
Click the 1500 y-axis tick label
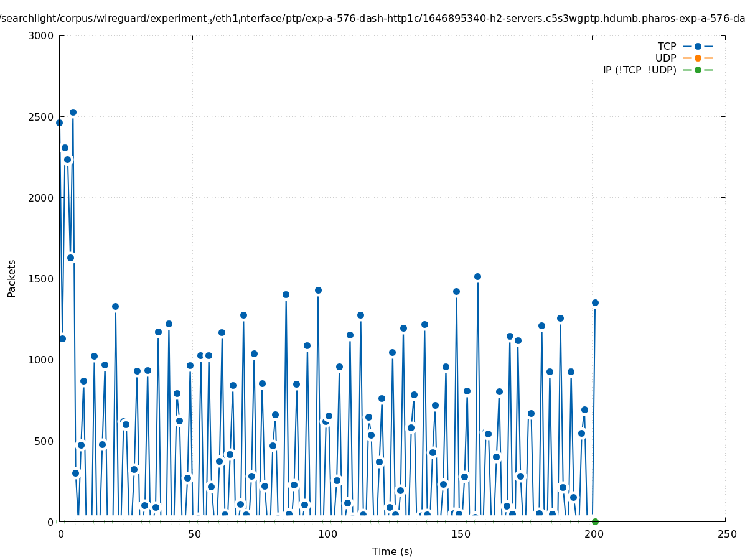41,279
